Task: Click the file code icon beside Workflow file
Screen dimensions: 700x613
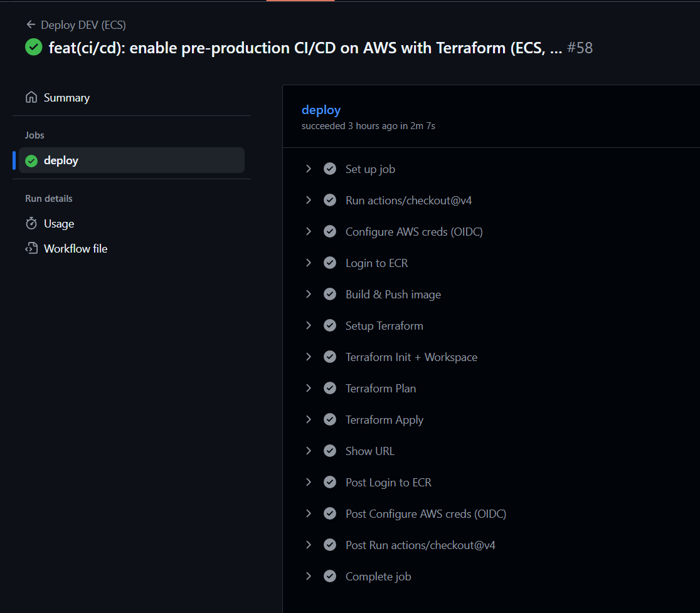Action: point(31,249)
